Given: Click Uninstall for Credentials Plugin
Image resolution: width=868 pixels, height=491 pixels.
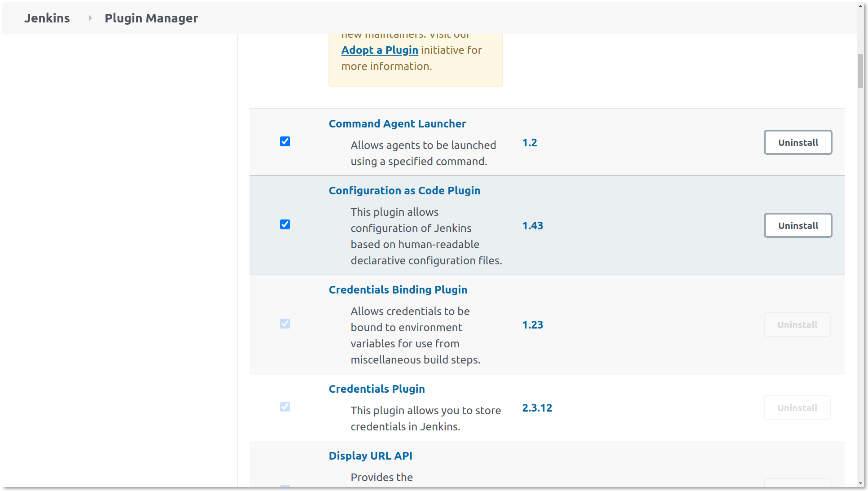Looking at the screenshot, I should tap(797, 408).
